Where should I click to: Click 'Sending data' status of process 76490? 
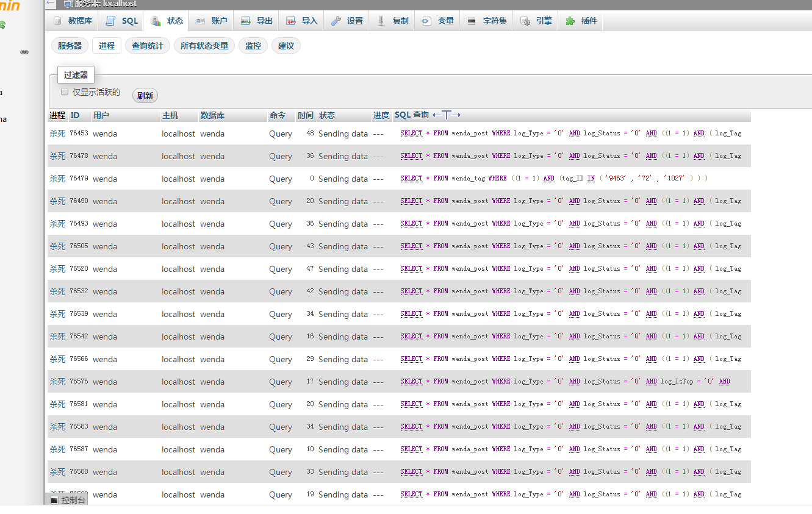tap(343, 201)
